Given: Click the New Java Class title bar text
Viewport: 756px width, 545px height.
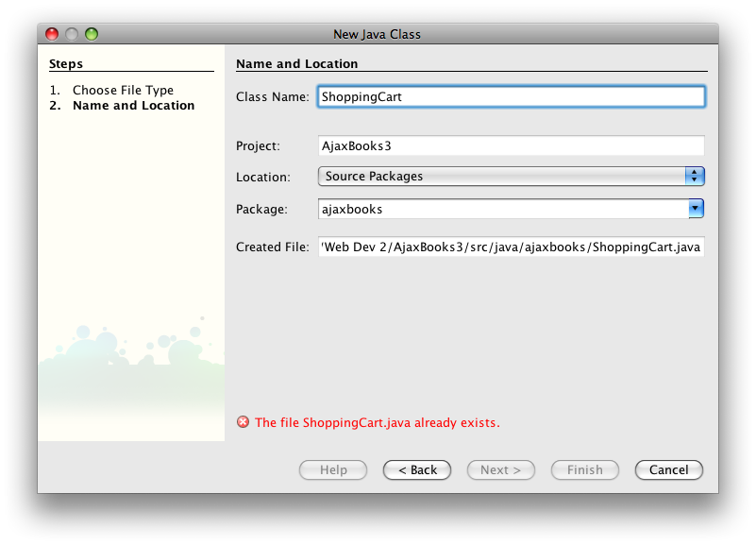Looking at the screenshot, I should [x=377, y=34].
